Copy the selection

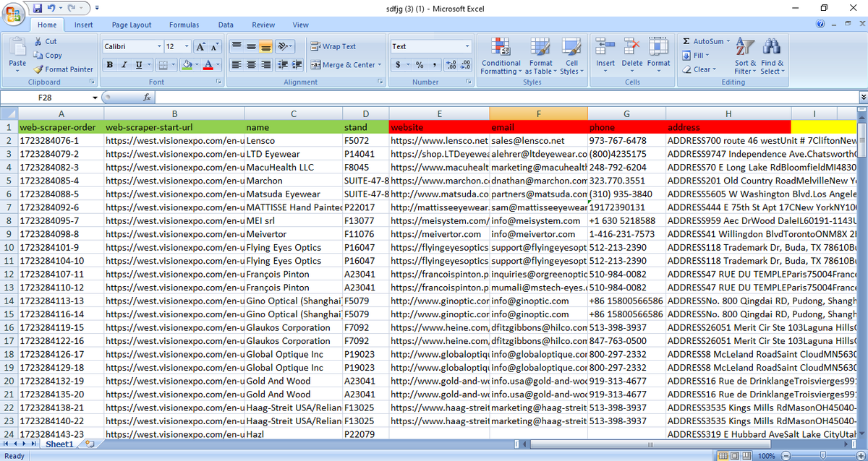pos(48,55)
